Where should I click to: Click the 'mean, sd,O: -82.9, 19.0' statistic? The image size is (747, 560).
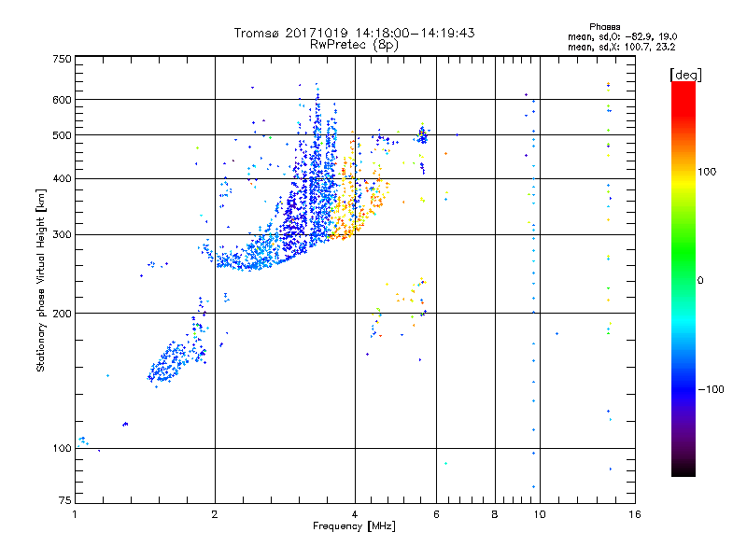622,36
